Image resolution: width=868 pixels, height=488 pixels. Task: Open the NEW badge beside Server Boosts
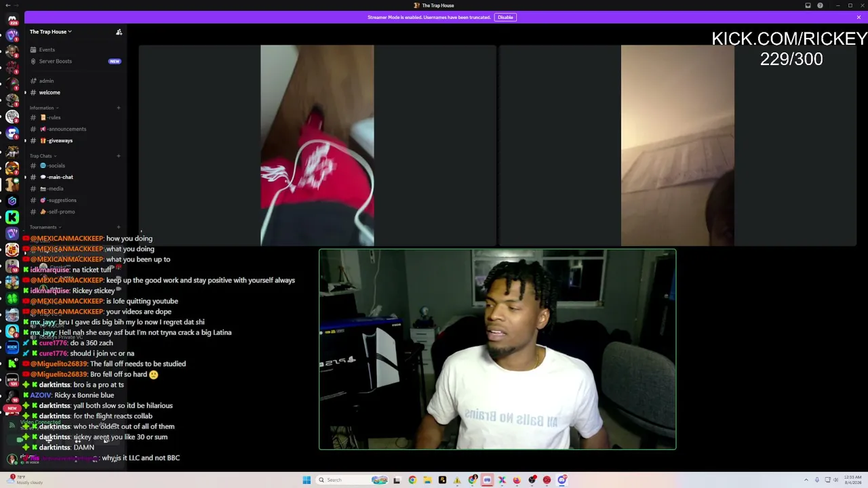coord(115,61)
